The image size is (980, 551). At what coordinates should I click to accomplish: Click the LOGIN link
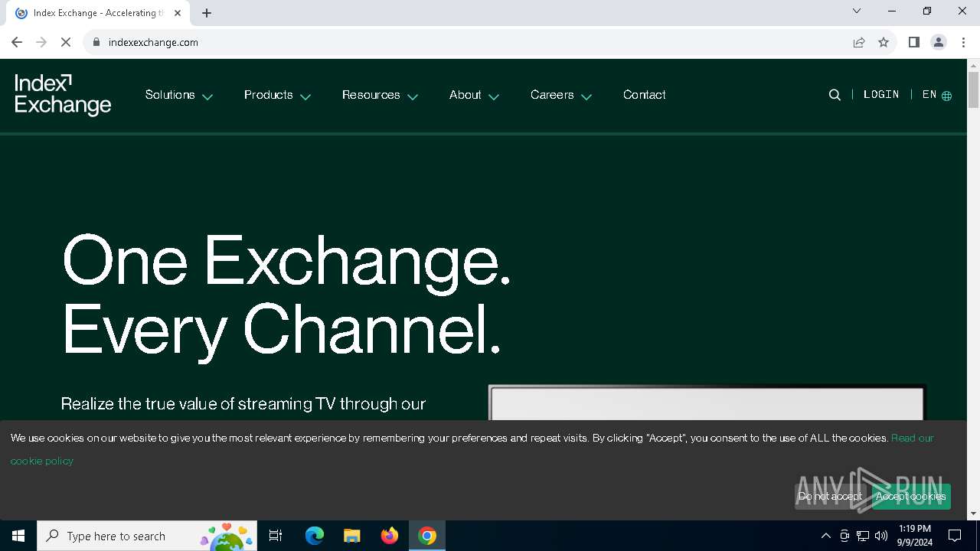[881, 95]
